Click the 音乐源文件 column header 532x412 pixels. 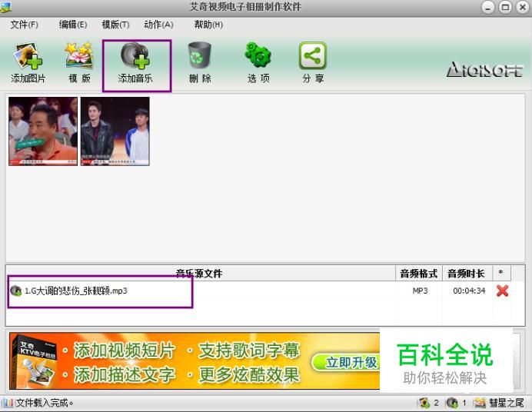(x=200, y=274)
